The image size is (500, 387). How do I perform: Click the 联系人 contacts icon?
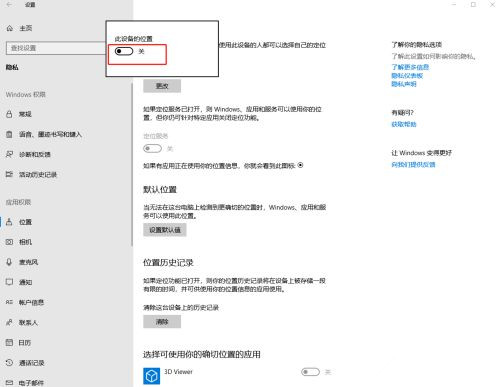(9, 322)
